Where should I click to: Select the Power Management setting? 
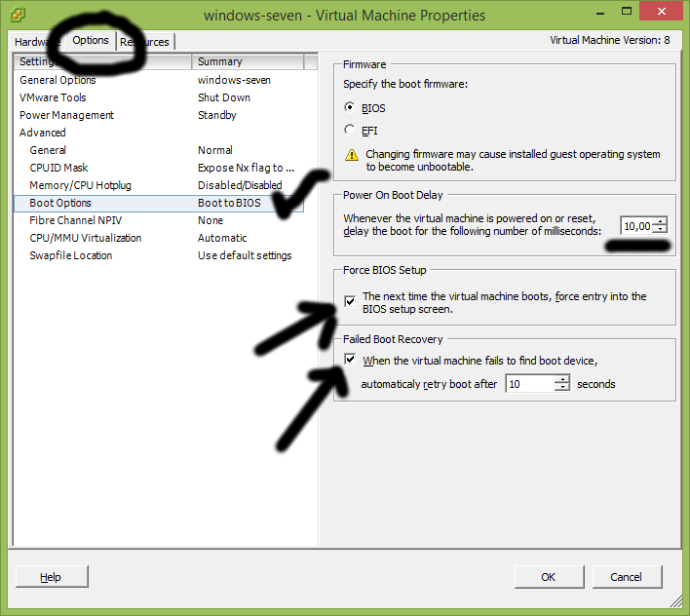(x=66, y=115)
